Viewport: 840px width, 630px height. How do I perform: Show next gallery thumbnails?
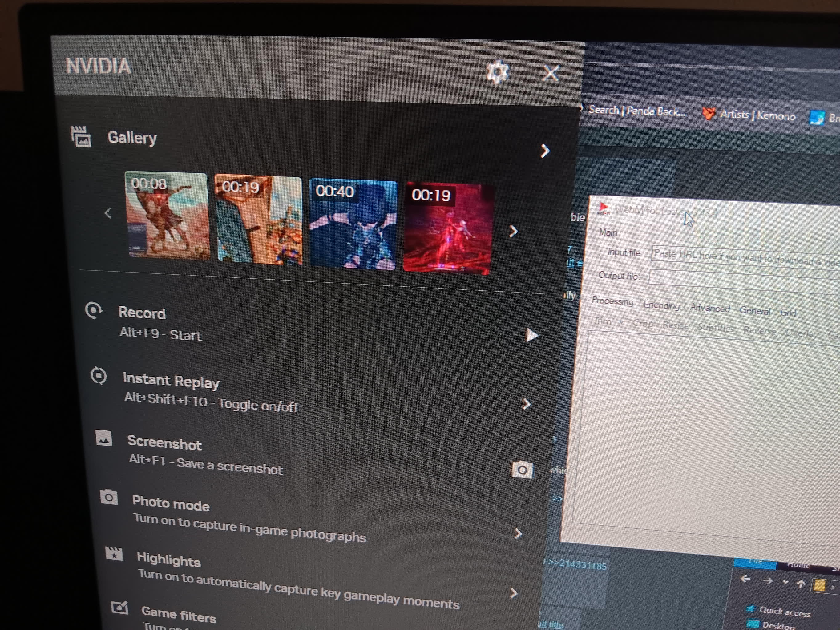click(x=513, y=231)
